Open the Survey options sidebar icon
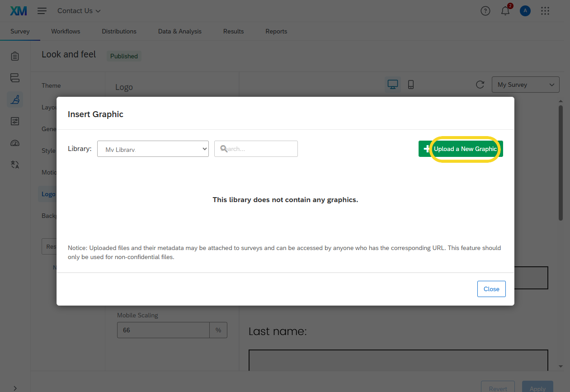Screen dimensions: 570x392 point(15,121)
